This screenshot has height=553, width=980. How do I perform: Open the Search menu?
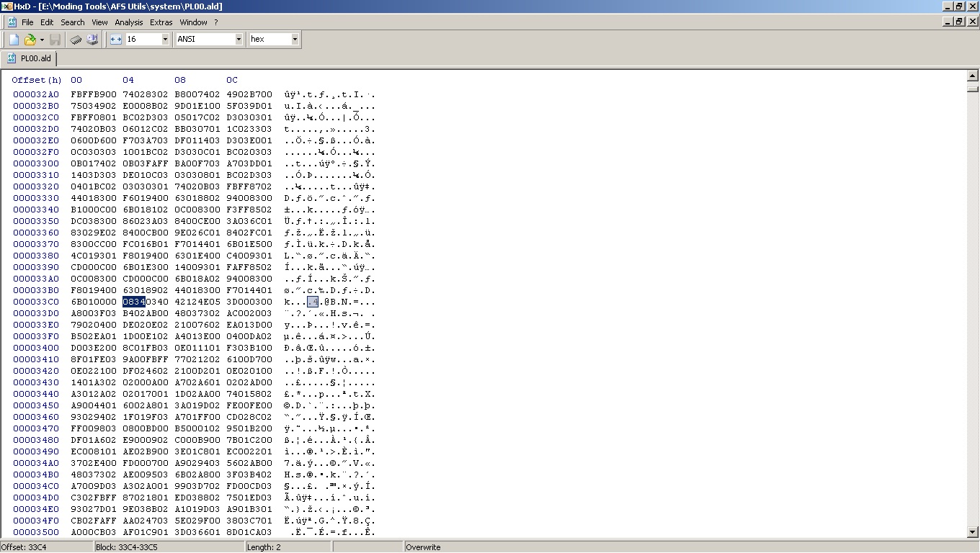73,22
